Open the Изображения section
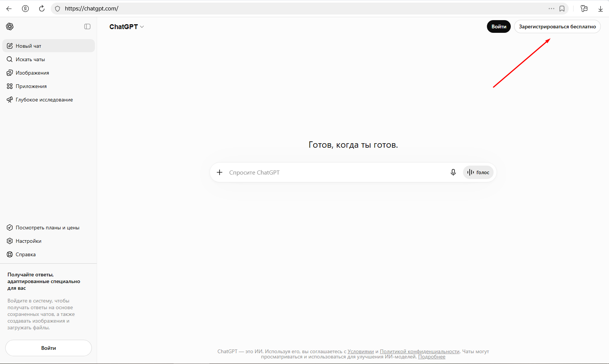Screen dimensions: 609x364 coord(49,73)
